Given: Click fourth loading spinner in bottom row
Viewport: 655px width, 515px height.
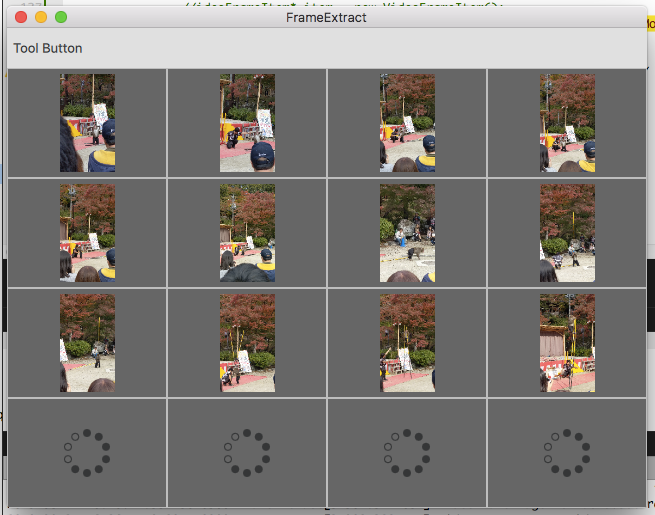Looking at the screenshot, I should point(567,453).
